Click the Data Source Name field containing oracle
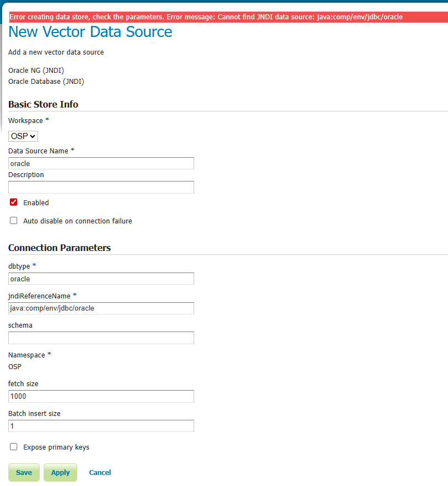This screenshot has height=486, width=448. (x=101, y=163)
